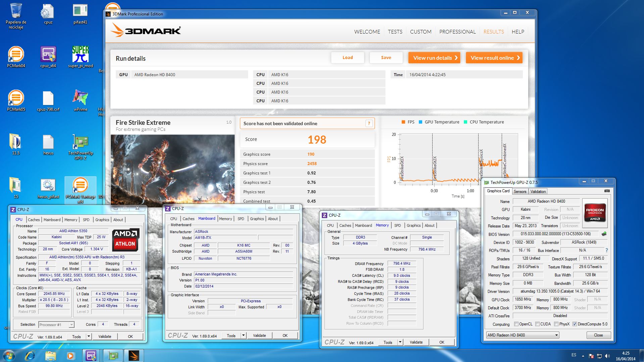Launch PCMark05 desktop shortcut
The width and height of the screenshot is (644, 362).
pos(16,101)
